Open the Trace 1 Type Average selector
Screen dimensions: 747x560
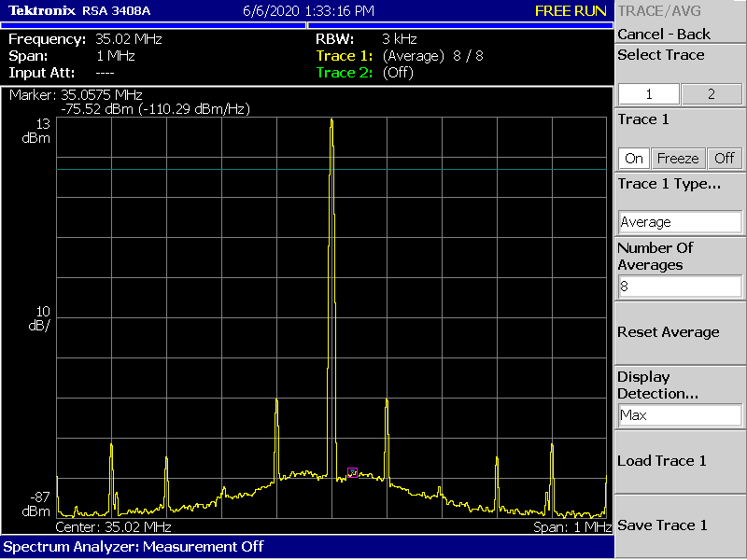click(x=680, y=222)
